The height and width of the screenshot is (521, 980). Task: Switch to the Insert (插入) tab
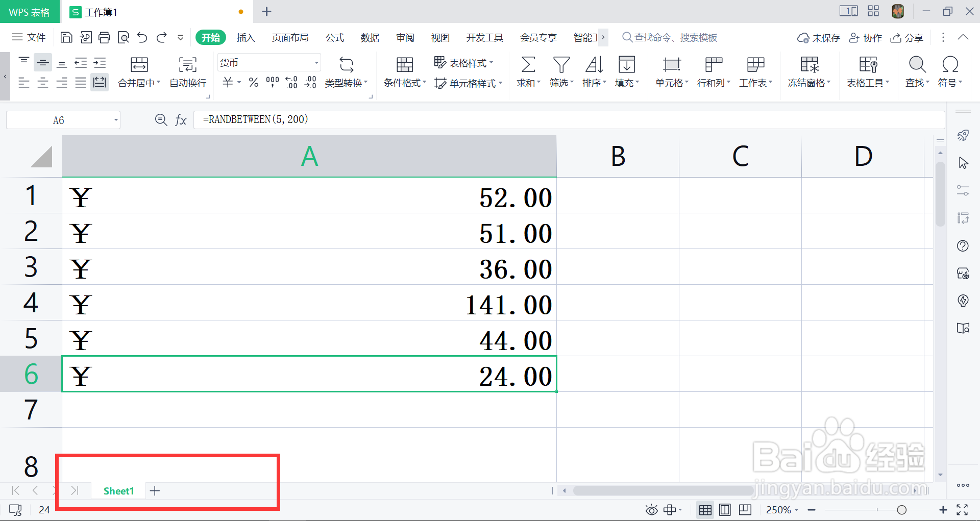coord(246,38)
